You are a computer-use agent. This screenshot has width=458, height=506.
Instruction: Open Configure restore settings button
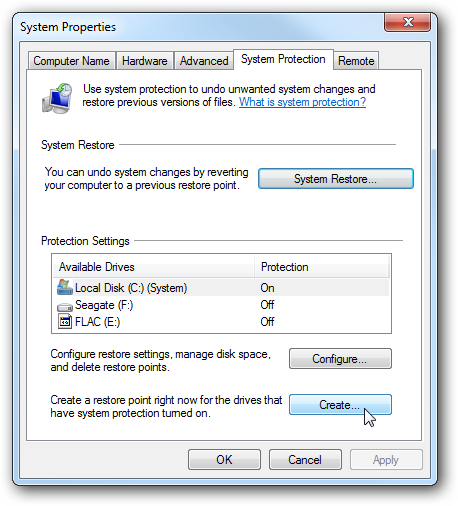pyautogui.click(x=340, y=359)
